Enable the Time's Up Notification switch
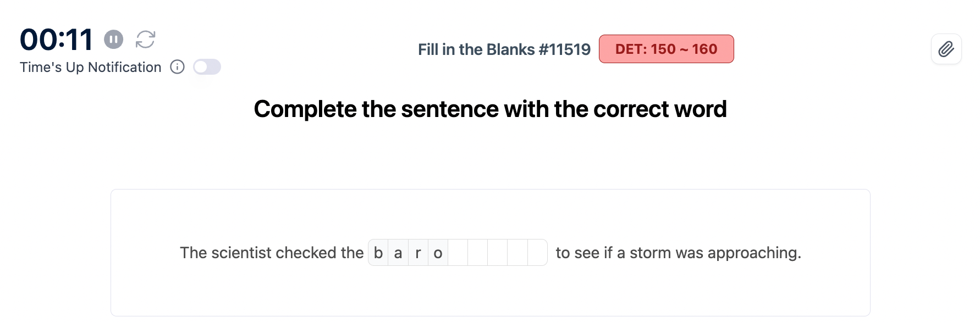The width and height of the screenshot is (980, 323). click(207, 67)
